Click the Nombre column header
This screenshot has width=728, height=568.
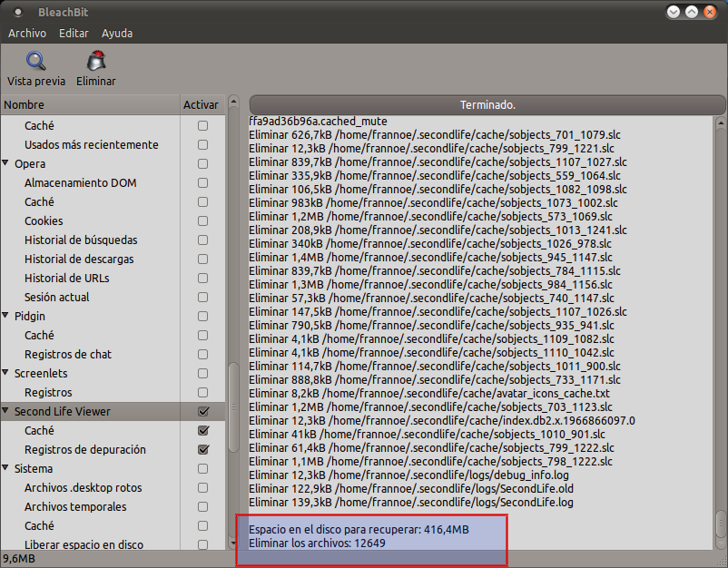coord(91,105)
